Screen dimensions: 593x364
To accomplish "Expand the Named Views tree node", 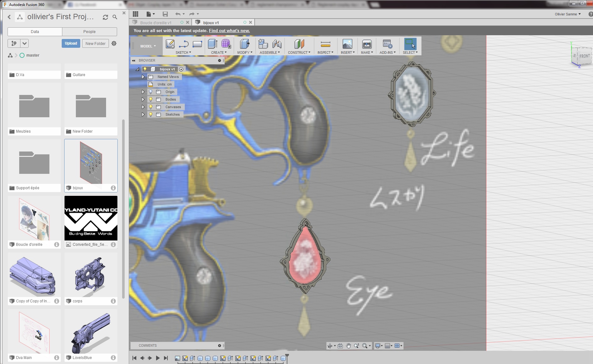I will point(143,77).
